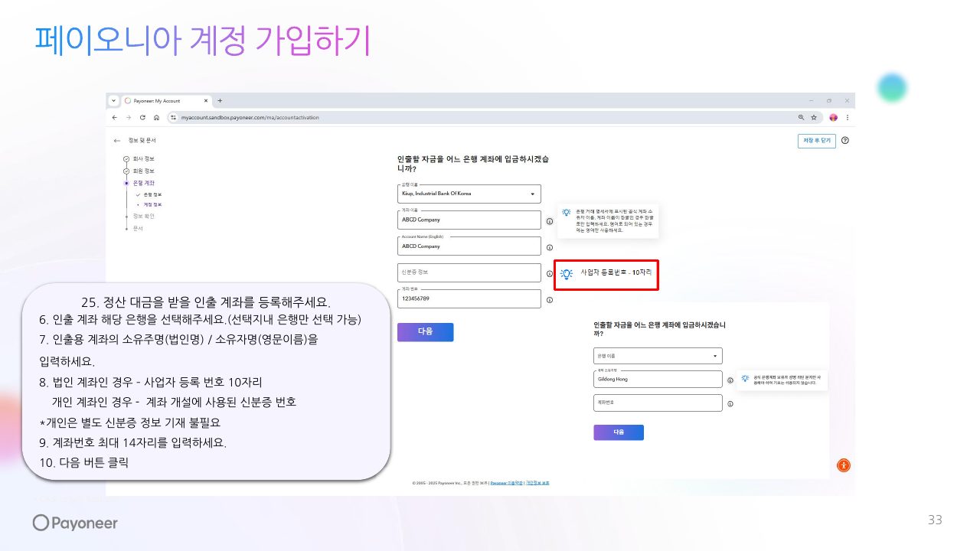The width and height of the screenshot is (980, 551).
Task: Click the 계좌 이름 field with ABCD Company
Action: coord(469,220)
